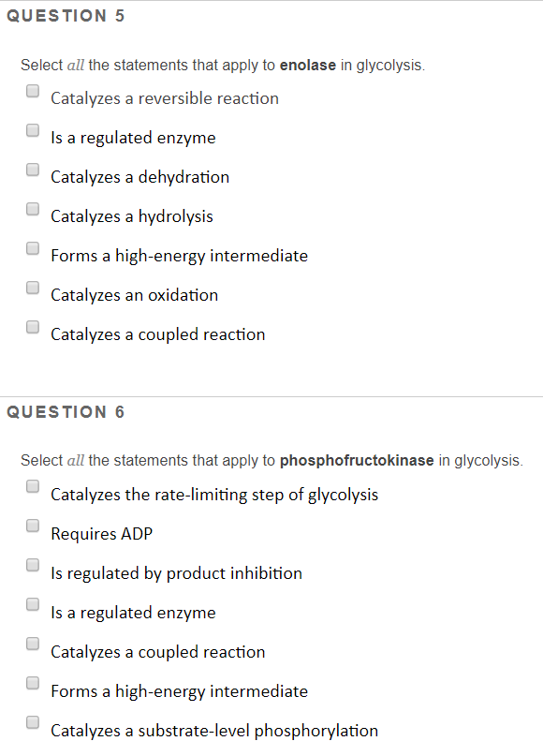Check 'Catalyzes a coupled reaction' for enolase
The image size is (543, 756).
[33, 327]
